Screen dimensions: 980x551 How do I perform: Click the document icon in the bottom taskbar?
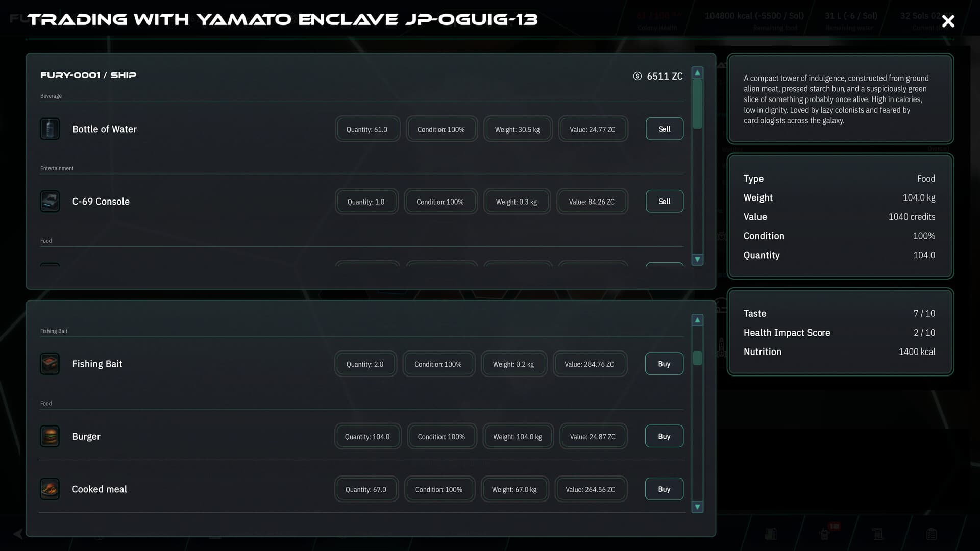point(770,533)
